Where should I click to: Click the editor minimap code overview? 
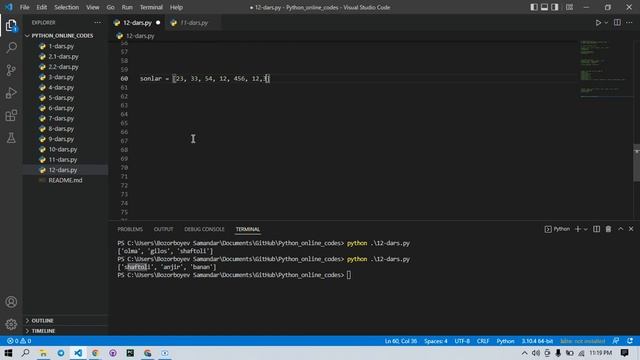pyautogui.click(x=605, y=69)
